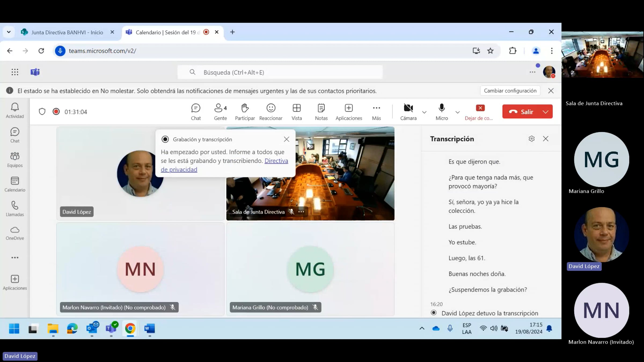Expand the microphone options chevron
Viewport: 644px width, 362px height.
tap(458, 112)
